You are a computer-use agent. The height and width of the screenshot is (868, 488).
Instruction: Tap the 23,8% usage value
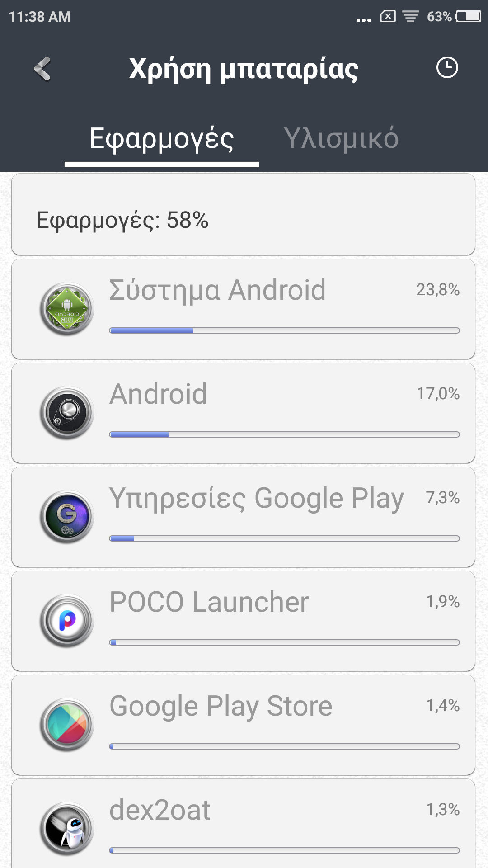[437, 290]
